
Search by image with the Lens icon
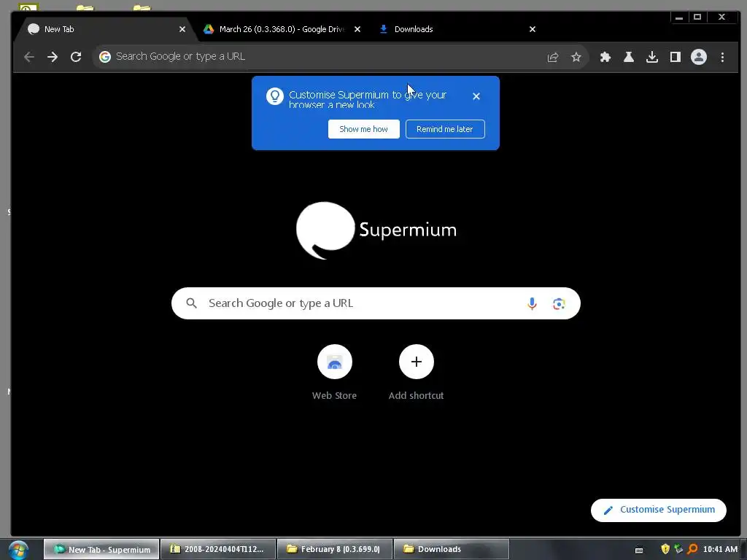pos(559,303)
